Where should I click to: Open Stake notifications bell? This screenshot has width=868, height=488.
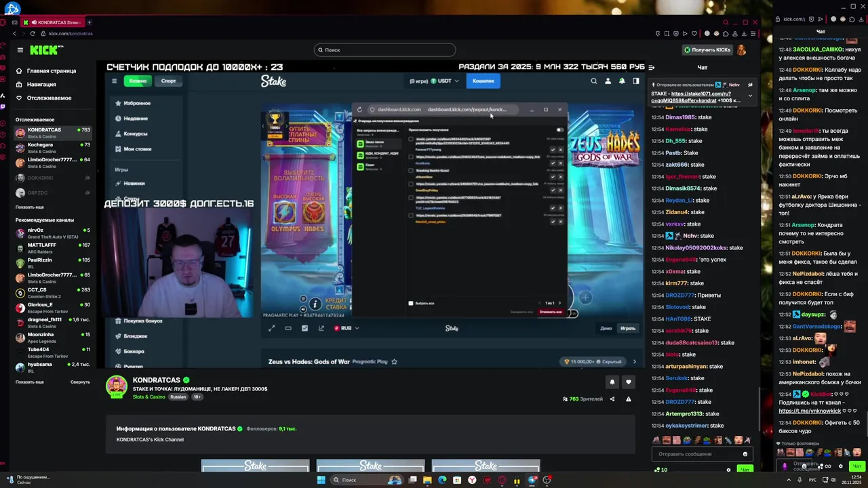pyautogui.click(x=621, y=81)
